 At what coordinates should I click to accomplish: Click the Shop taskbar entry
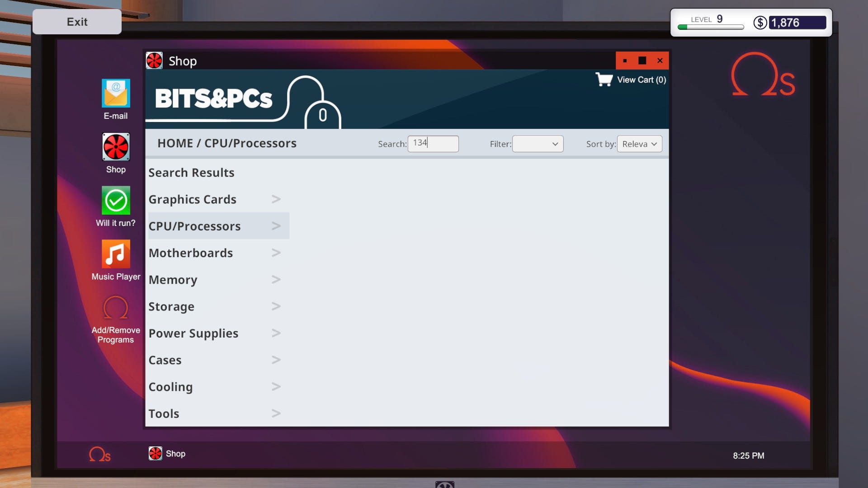click(167, 453)
